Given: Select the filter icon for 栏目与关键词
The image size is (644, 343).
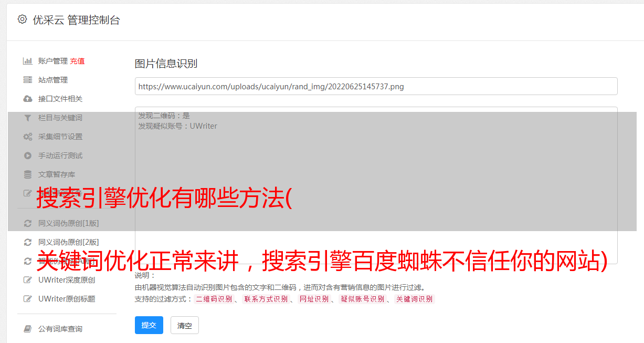Looking at the screenshot, I should click(28, 118).
